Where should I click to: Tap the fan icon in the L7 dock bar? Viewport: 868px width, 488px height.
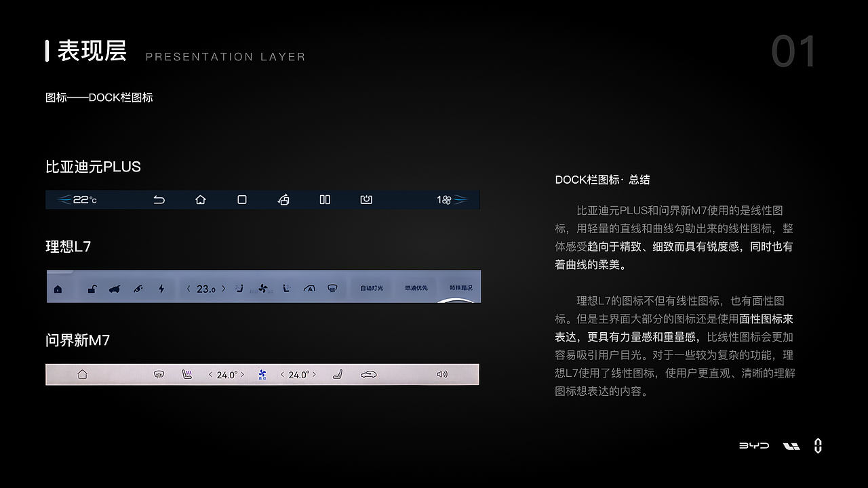pos(261,288)
